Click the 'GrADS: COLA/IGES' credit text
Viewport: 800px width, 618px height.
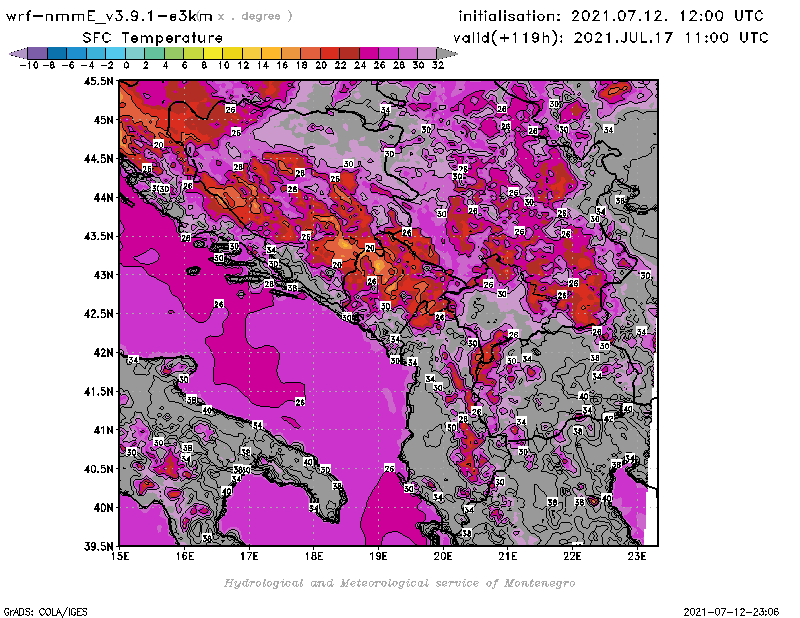point(45,612)
